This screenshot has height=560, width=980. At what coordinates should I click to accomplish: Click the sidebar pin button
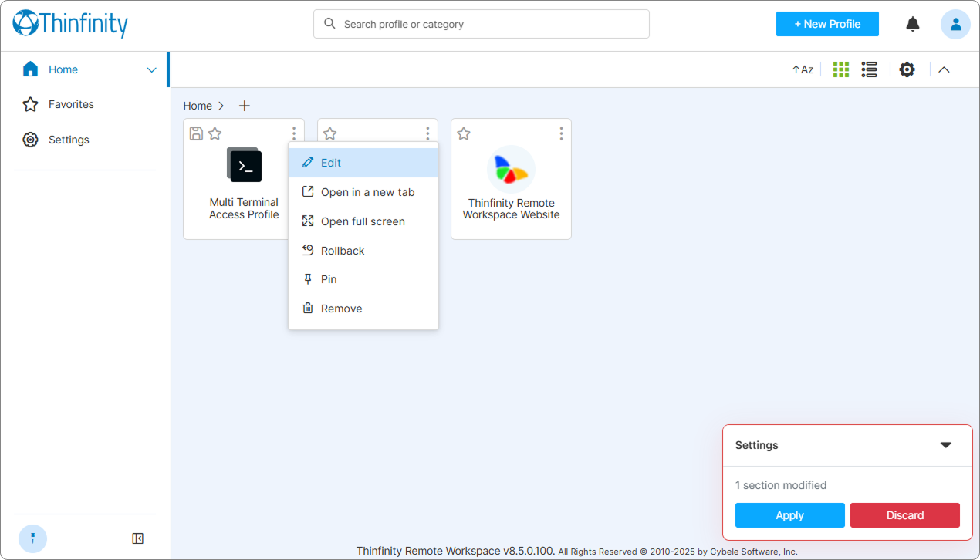[32, 538]
